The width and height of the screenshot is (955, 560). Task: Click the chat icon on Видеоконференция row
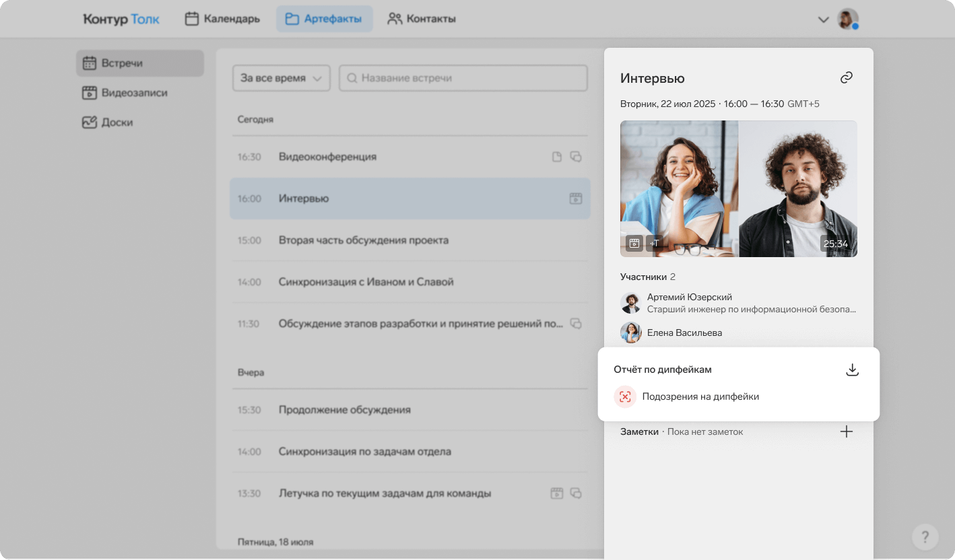[x=576, y=157]
